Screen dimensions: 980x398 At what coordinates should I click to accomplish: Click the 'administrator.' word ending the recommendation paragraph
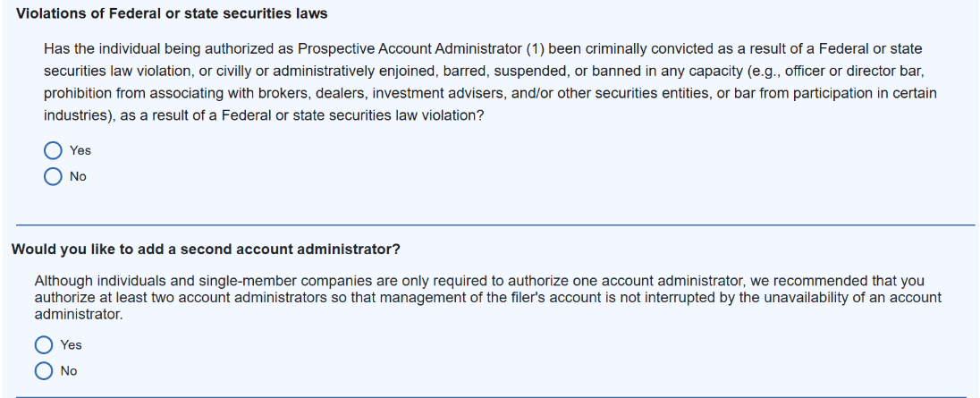point(77,314)
